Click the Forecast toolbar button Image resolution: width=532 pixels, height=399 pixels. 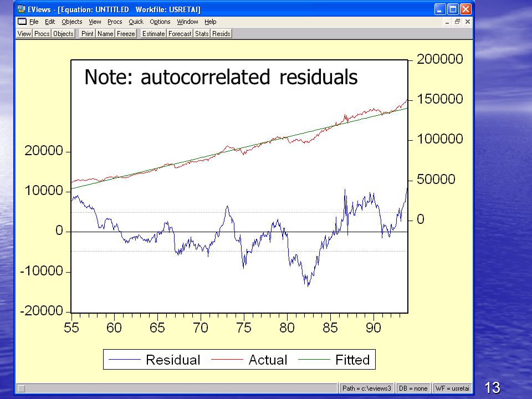pos(180,34)
